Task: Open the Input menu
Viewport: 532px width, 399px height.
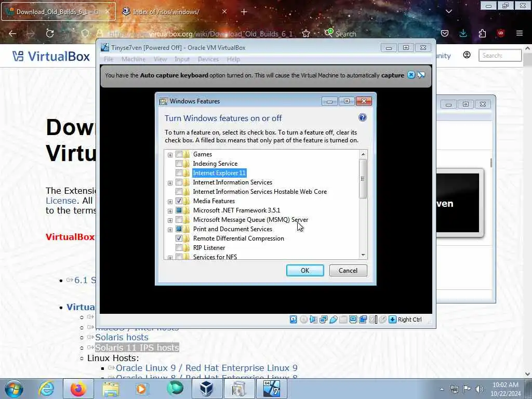Action: tap(182, 59)
